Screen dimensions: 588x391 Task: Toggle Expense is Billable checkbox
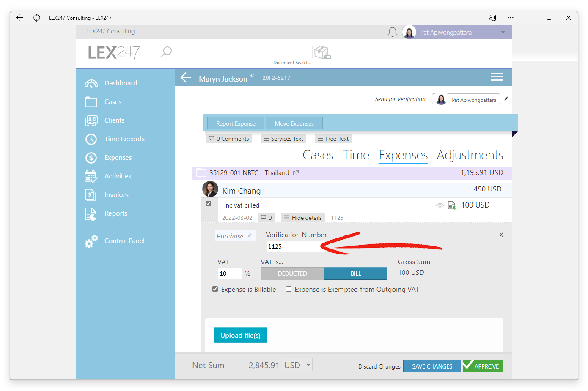tap(215, 289)
